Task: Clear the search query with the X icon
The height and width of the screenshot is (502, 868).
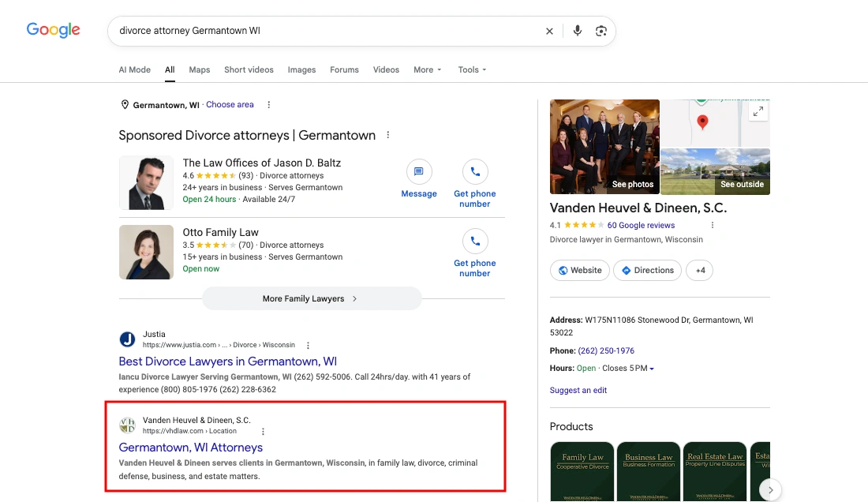Action: click(549, 31)
